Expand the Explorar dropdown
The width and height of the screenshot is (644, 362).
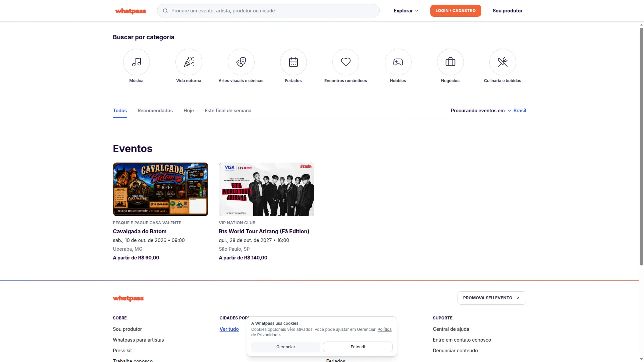pos(406,11)
